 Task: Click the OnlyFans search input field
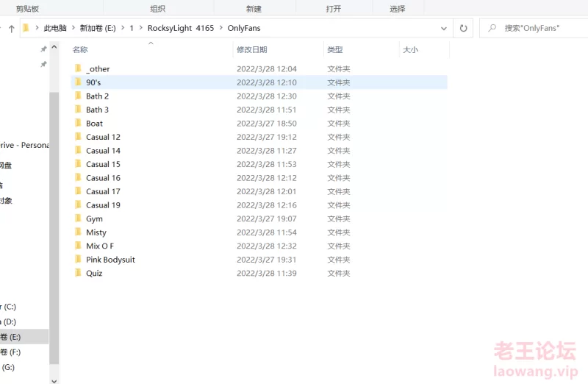pyautogui.click(x=534, y=28)
